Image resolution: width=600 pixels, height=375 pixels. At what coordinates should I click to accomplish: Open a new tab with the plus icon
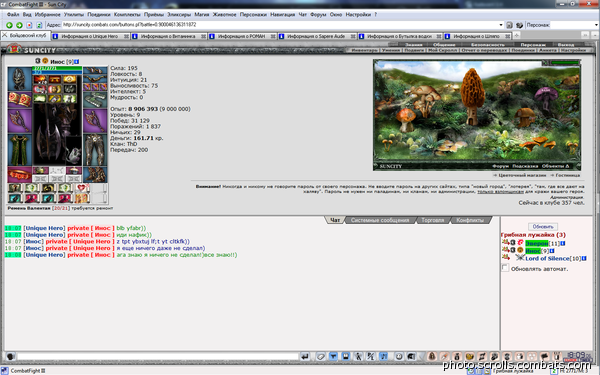(516, 36)
